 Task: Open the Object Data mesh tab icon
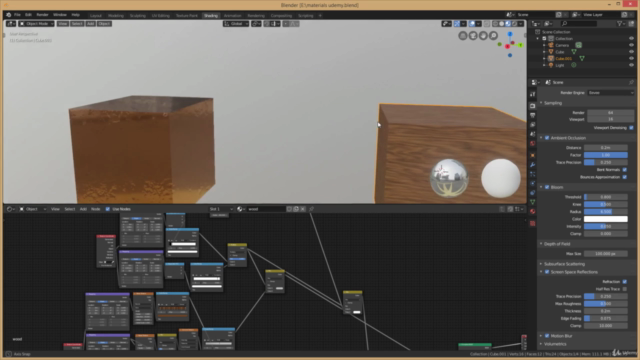click(x=532, y=202)
